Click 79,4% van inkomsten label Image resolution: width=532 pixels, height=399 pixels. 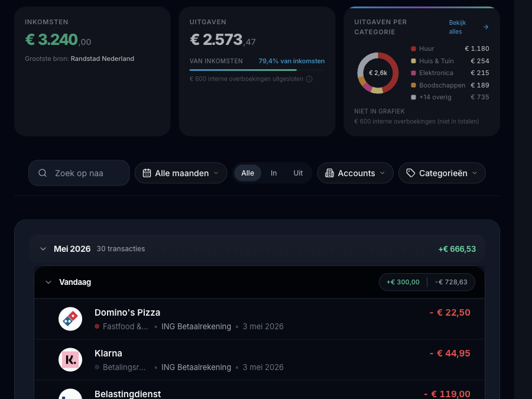pyautogui.click(x=291, y=61)
